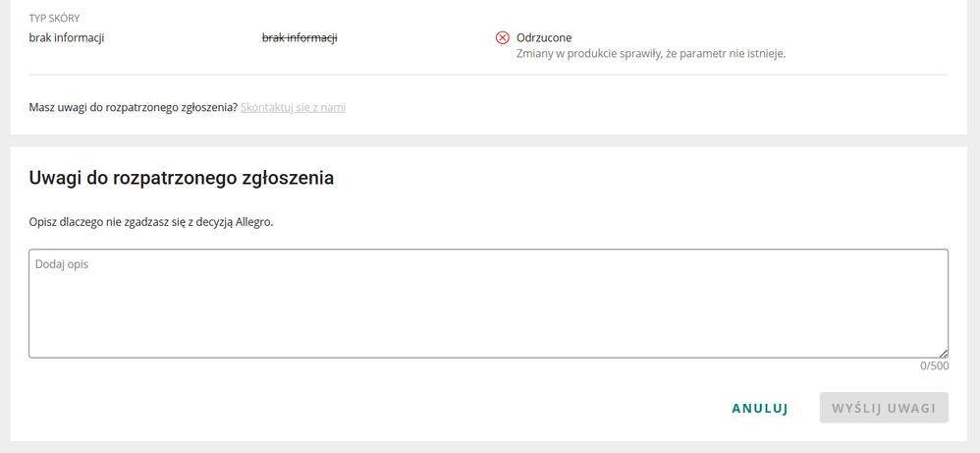This screenshot has width=980, height=453.
Task: Click the crossed-out "brak informacji" value
Action: tap(299, 37)
